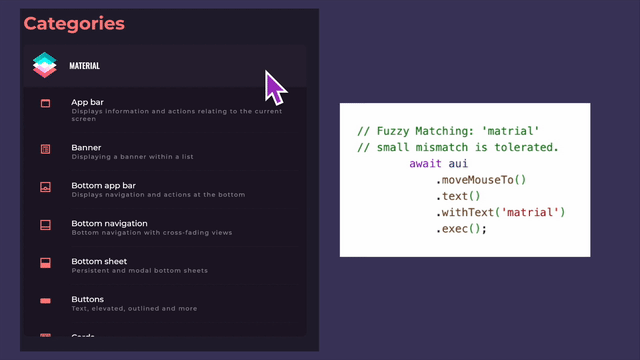Viewport: 640px width, 360px height.
Task: Click the .withText('matrial') code line
Action: point(500,213)
